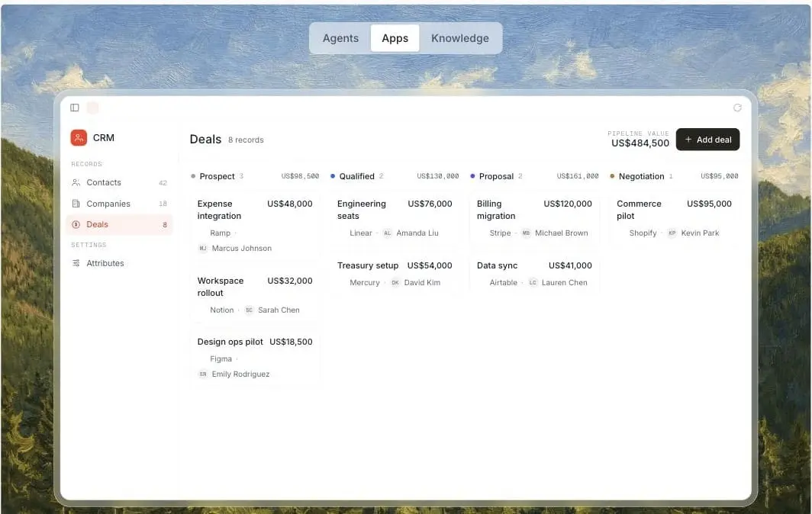Click the Contacts people icon
Viewport: 812px width, 514px height.
[76, 182]
